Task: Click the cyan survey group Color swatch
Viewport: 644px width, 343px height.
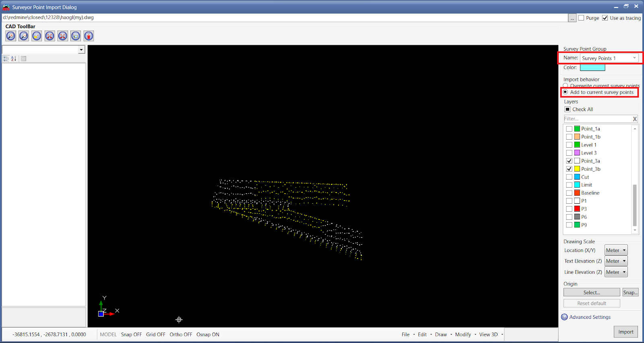Action: tap(592, 68)
